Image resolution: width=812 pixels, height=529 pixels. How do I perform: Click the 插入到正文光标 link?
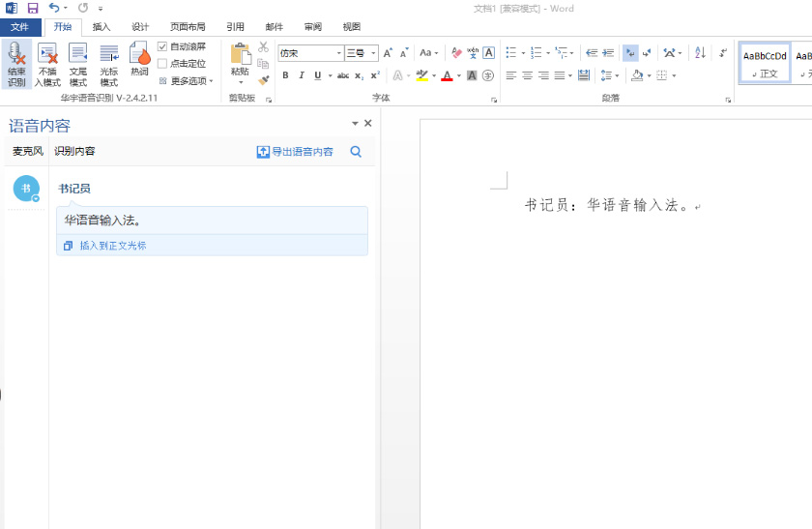point(112,246)
